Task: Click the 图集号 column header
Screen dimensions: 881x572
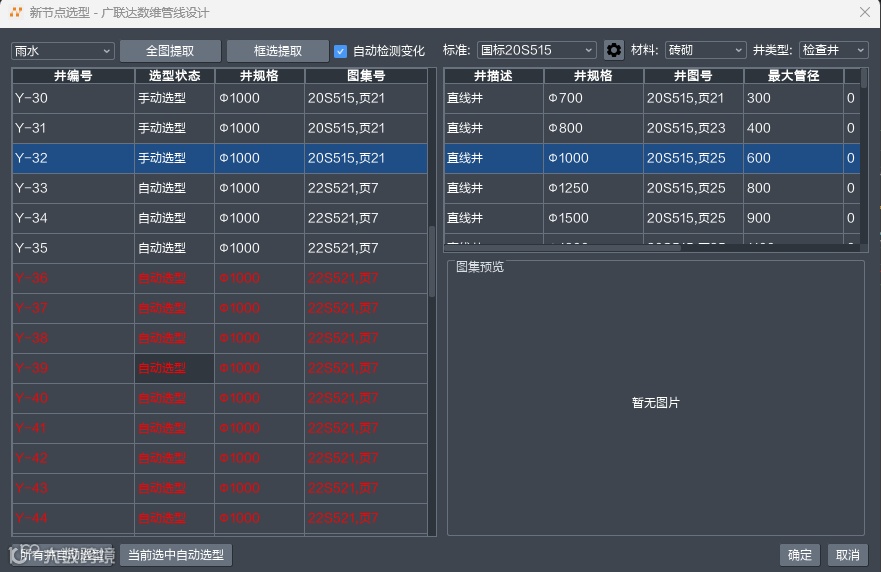Action: pyautogui.click(x=366, y=76)
